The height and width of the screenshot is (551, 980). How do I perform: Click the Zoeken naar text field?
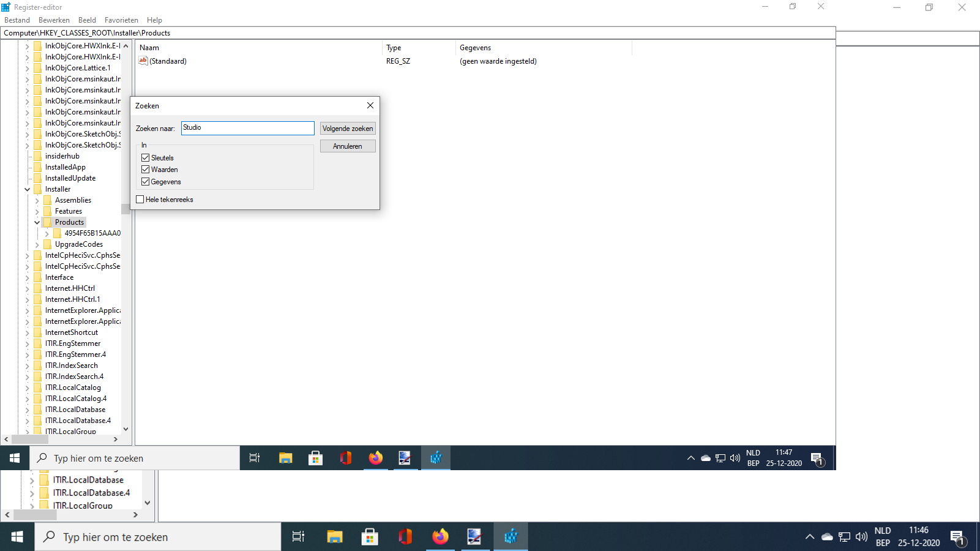coord(247,128)
